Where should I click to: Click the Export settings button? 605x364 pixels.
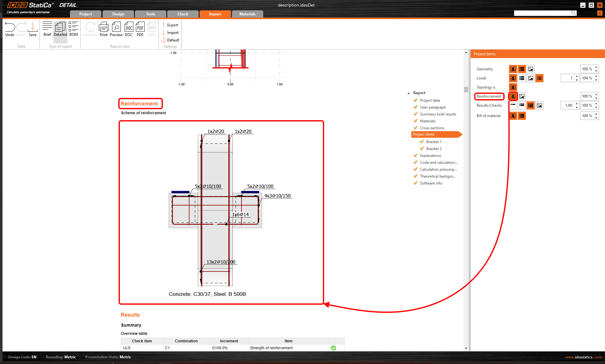click(x=170, y=25)
